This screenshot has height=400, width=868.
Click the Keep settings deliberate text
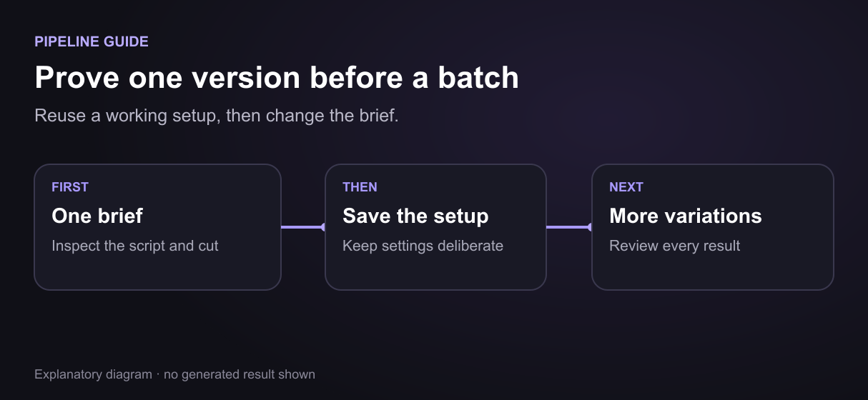(x=423, y=246)
